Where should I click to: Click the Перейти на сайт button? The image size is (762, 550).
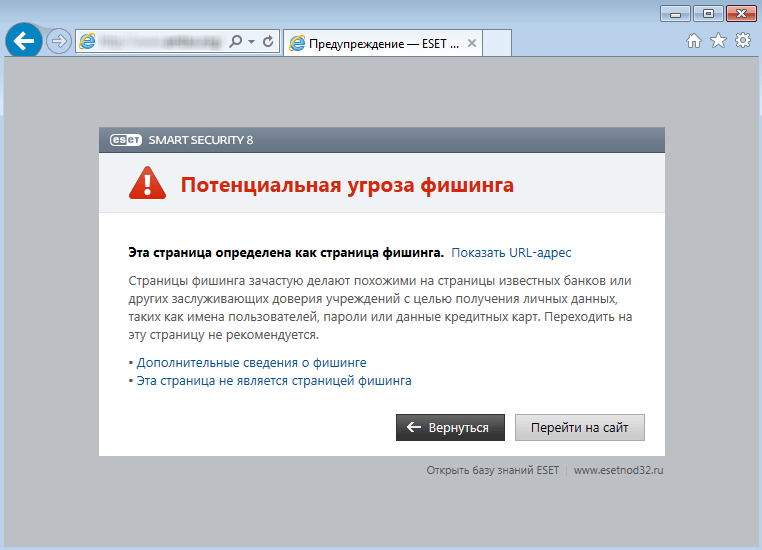(580, 428)
